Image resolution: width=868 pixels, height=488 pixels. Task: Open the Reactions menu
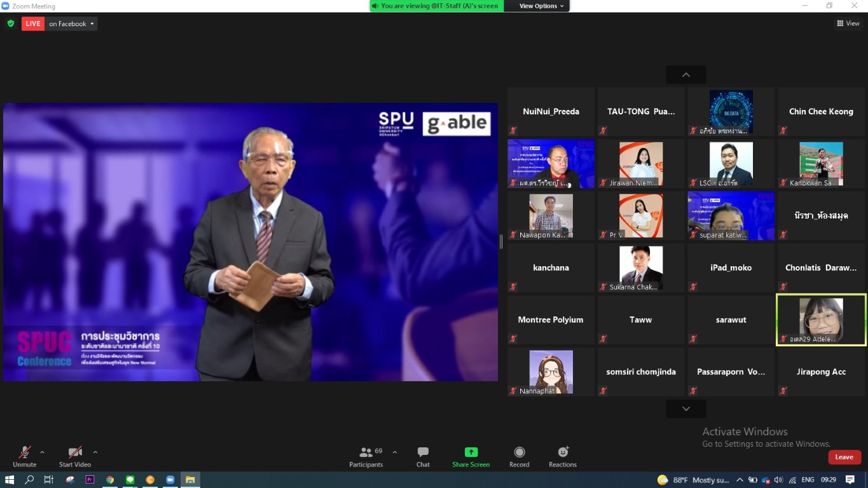(x=563, y=457)
